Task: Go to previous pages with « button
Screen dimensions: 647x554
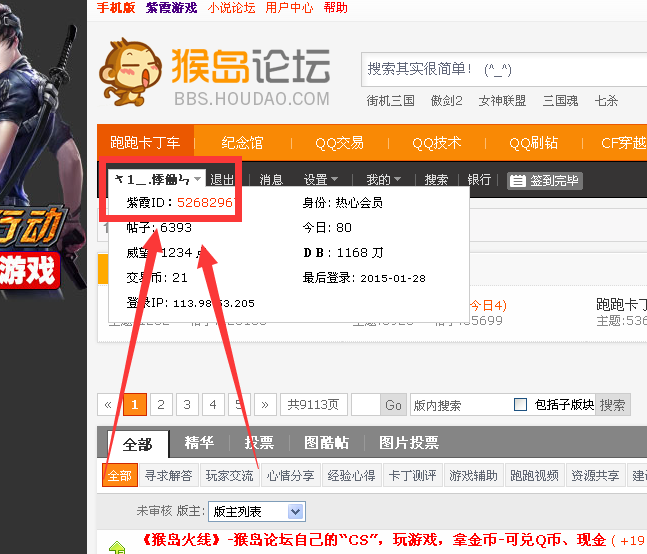Action: [x=108, y=405]
